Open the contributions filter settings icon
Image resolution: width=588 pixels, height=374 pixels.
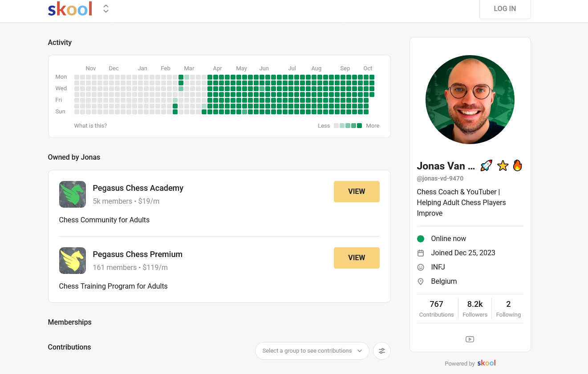382,351
